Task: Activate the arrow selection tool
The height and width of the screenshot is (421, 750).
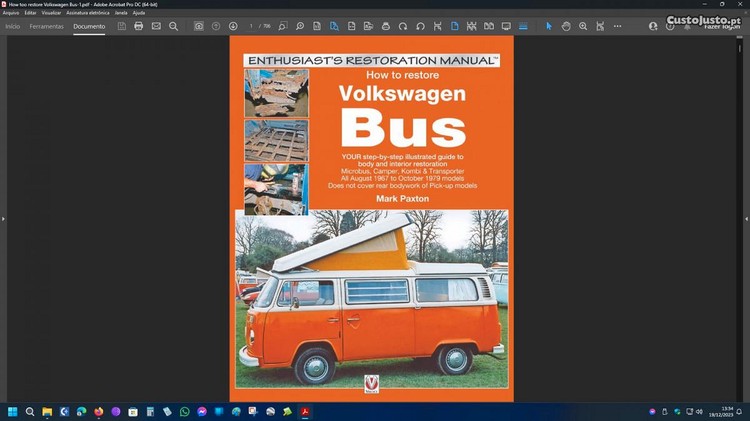Action: point(548,26)
